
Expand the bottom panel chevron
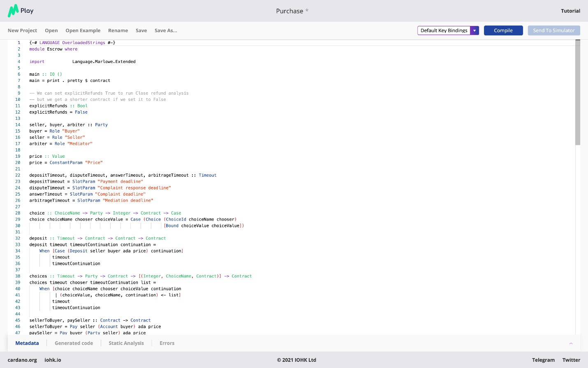point(571,343)
